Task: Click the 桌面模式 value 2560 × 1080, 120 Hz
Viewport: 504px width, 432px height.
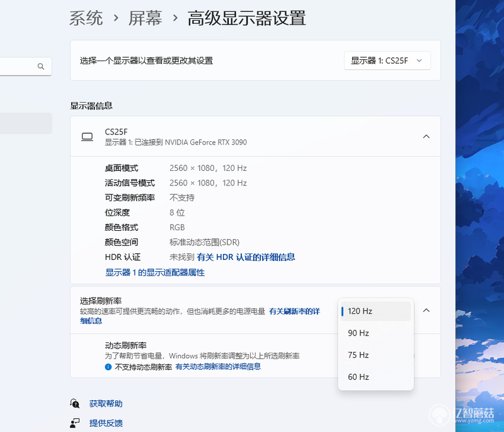Action: point(208,168)
